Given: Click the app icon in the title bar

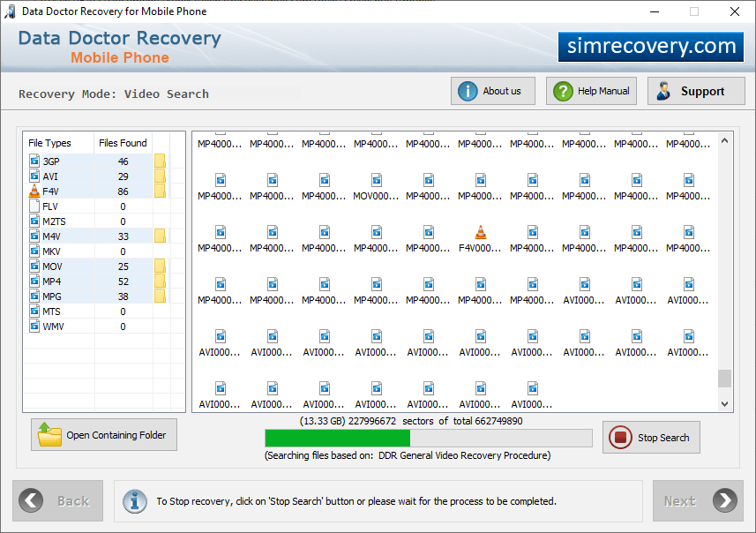Looking at the screenshot, I should click(10, 11).
